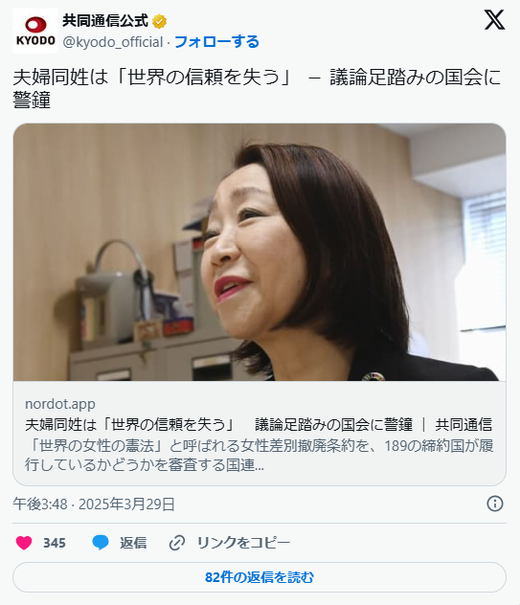
Task: Open the article preview photo
Action: (x=260, y=252)
